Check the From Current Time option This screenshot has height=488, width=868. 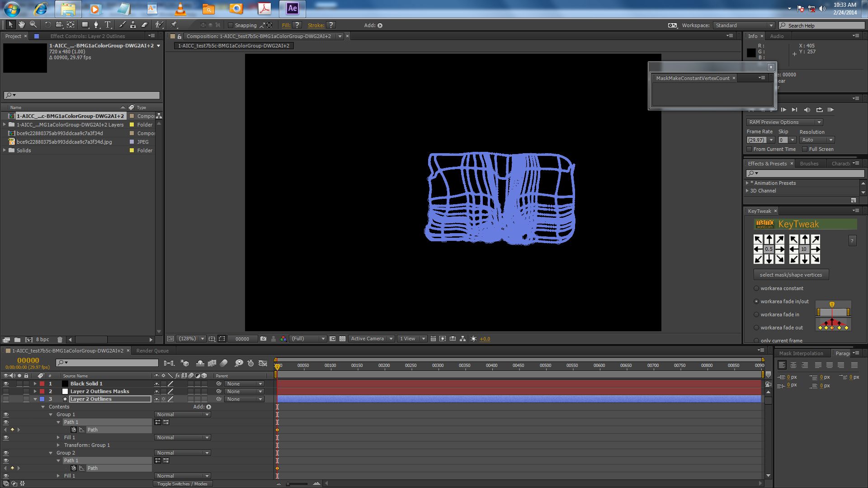[749, 149]
